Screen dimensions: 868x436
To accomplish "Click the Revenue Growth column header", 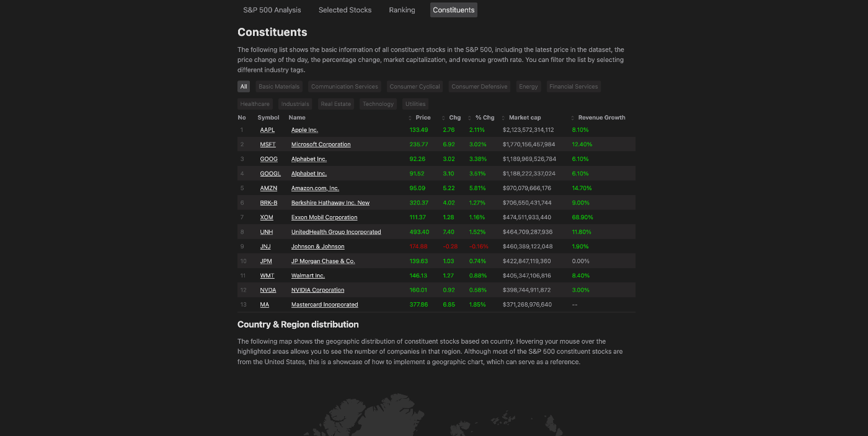I will click(x=601, y=118).
